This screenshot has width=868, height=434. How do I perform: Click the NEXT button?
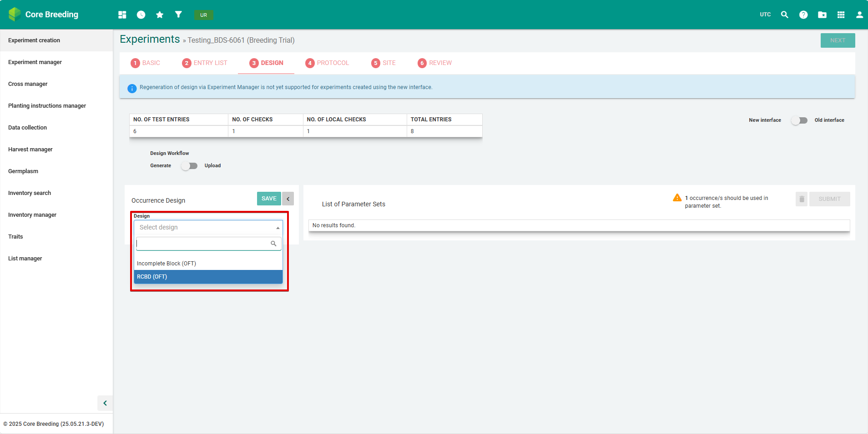click(x=838, y=40)
